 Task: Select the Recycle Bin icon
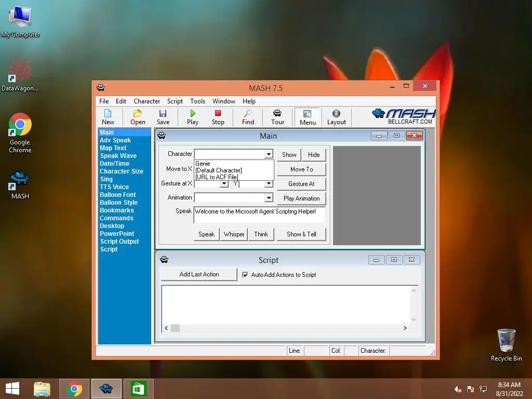click(x=506, y=345)
